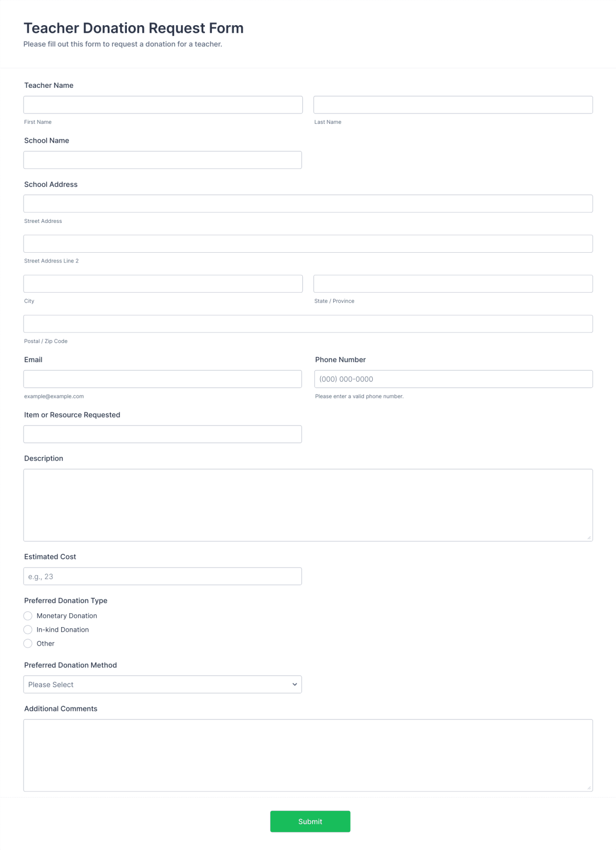
Task: Click the Postal / Zip Code field
Action: pyautogui.click(x=307, y=323)
